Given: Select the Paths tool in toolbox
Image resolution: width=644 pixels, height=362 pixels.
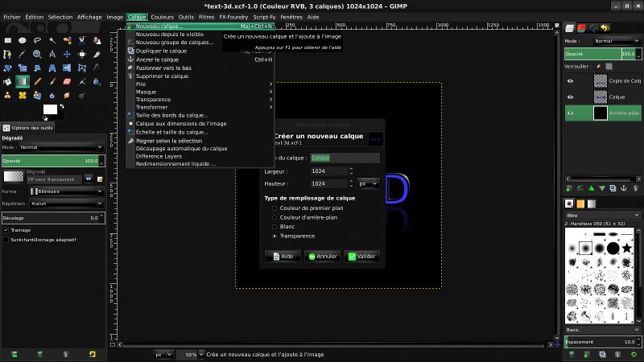Looking at the screenshot, I should pyautogui.click(x=7, y=54).
